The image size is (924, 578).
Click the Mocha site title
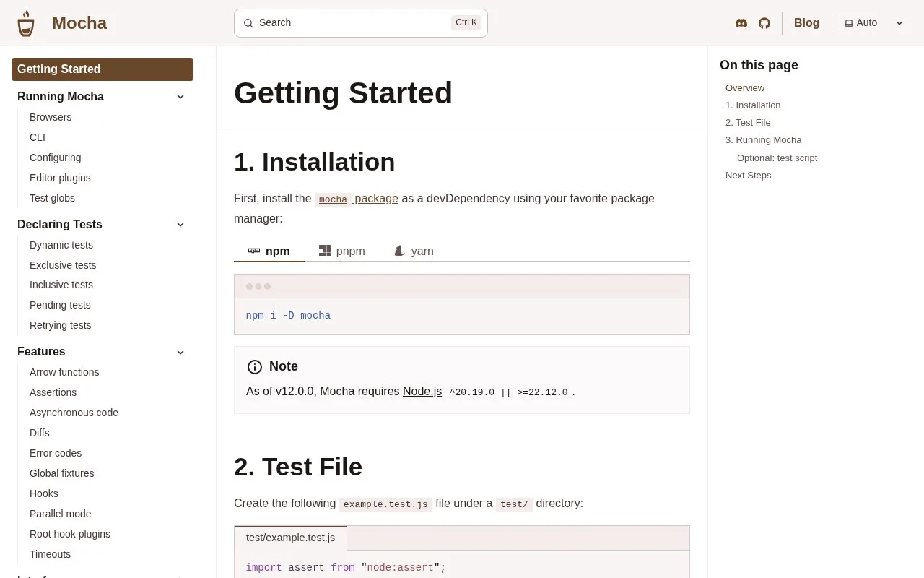[x=79, y=23]
